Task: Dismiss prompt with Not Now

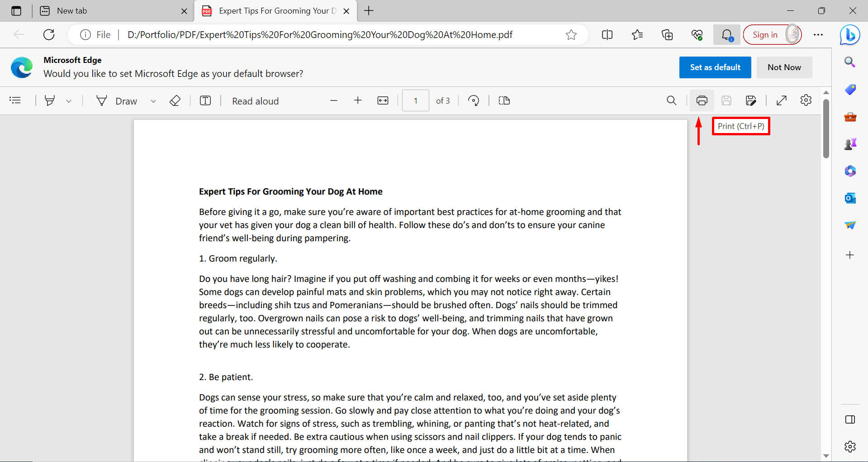Action: point(784,67)
